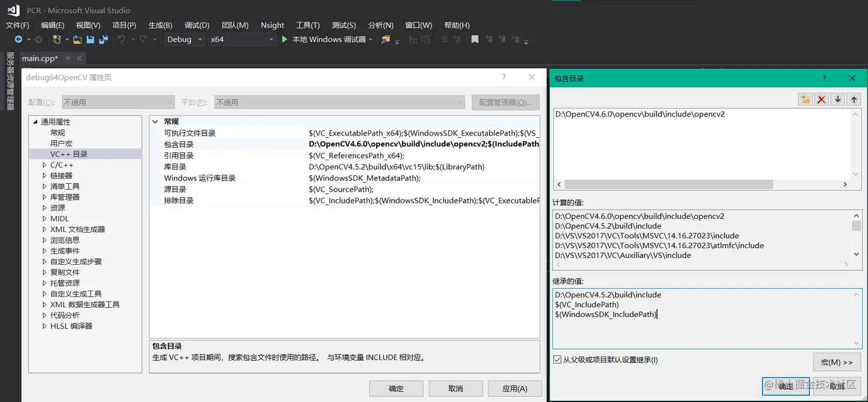Open the 编辑(E) menu
Image resolution: width=868 pixels, height=402 pixels.
[52, 25]
